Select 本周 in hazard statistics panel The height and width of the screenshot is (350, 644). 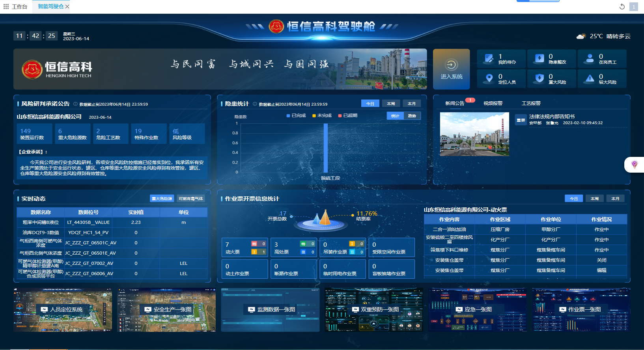coord(391,104)
